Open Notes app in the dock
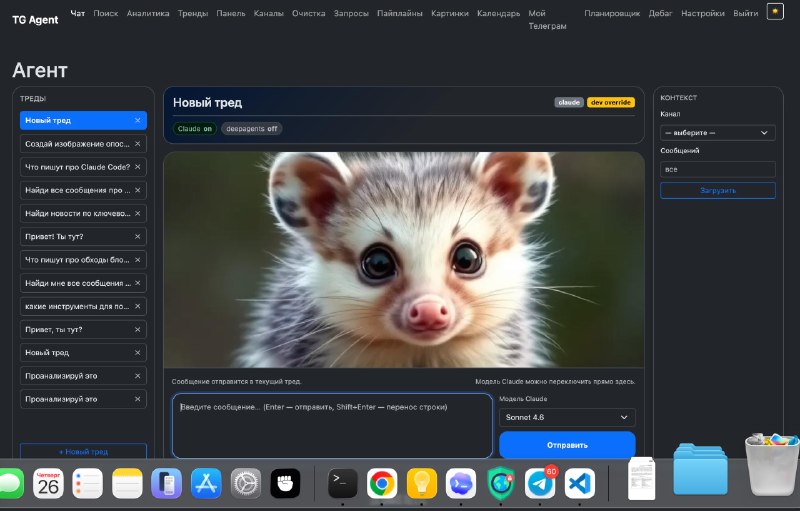Image resolution: width=800 pixels, height=511 pixels. (x=127, y=483)
